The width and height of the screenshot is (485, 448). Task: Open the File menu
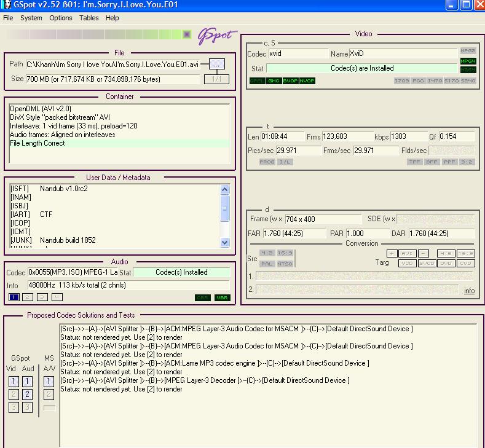(8, 18)
